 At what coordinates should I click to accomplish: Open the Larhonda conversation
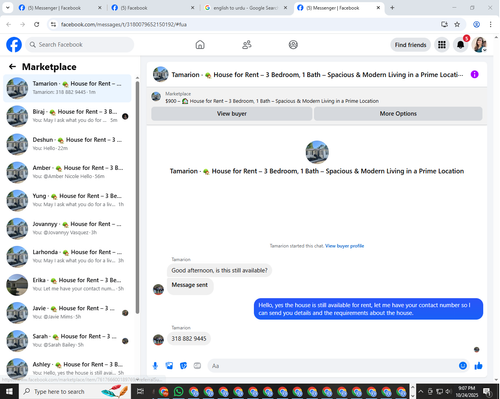point(67,256)
